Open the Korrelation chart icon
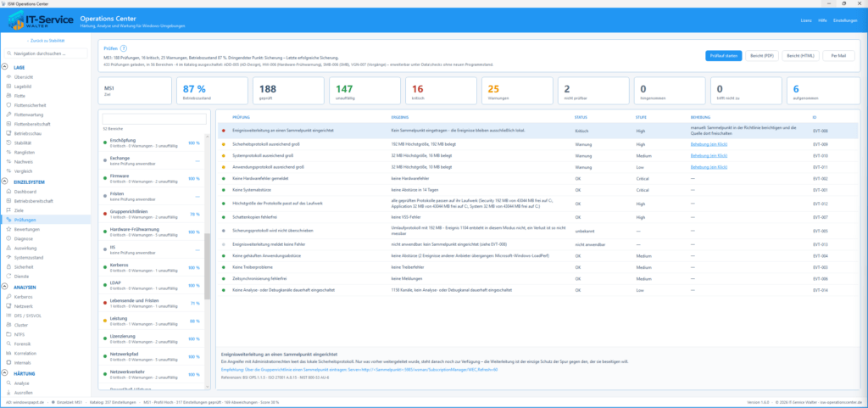The width and height of the screenshot is (868, 408). (8, 353)
